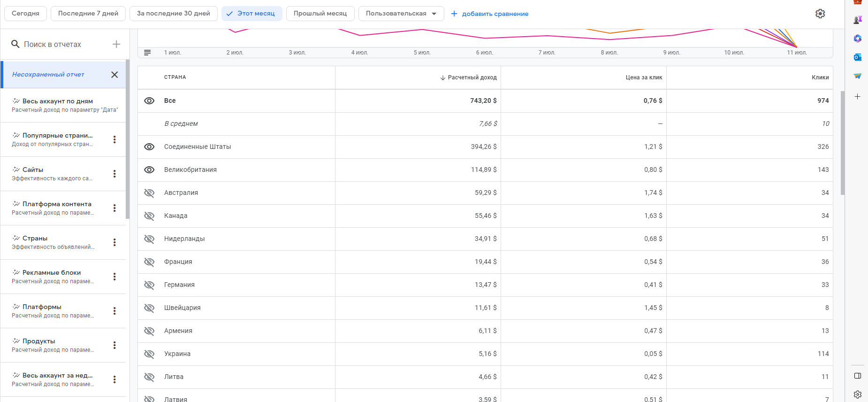868x402 pixels.
Task: Open options menu for Платформы report
Action: [114, 311]
